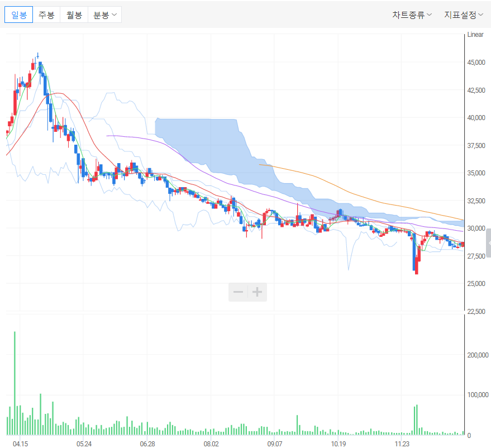Switch to the 월봉 monthly chart tab
The width and height of the screenshot is (491, 448).
coord(74,15)
